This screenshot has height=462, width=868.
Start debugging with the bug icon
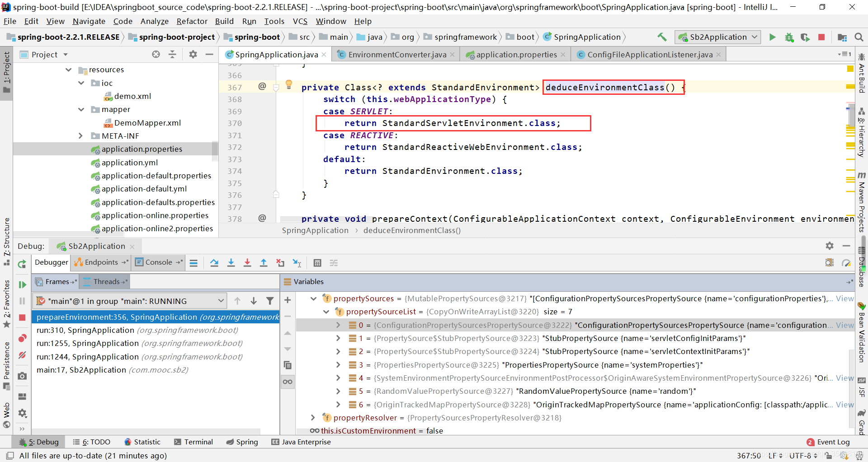coord(789,37)
